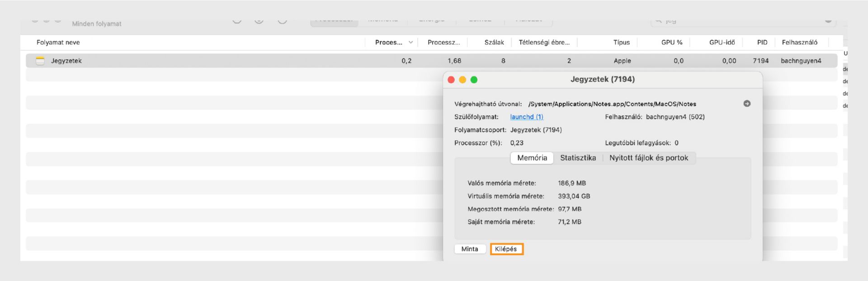The image size is (868, 281).
Task: Minimize the Jegyzetek (7194) info window
Action: coord(462,80)
